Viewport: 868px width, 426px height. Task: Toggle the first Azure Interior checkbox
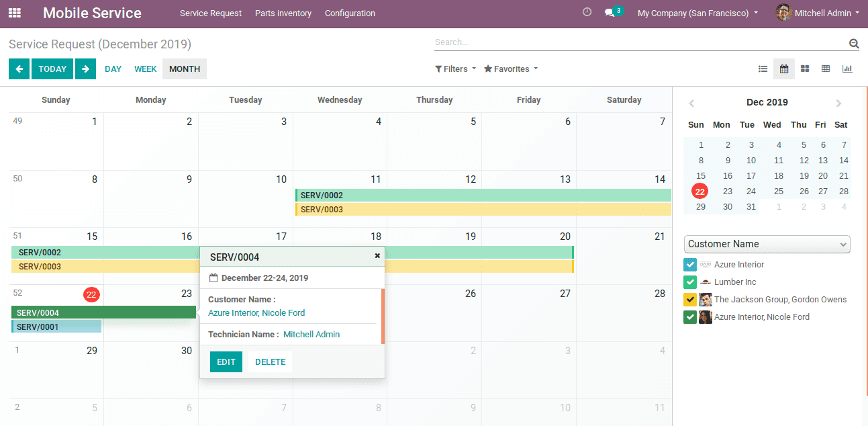(x=690, y=265)
